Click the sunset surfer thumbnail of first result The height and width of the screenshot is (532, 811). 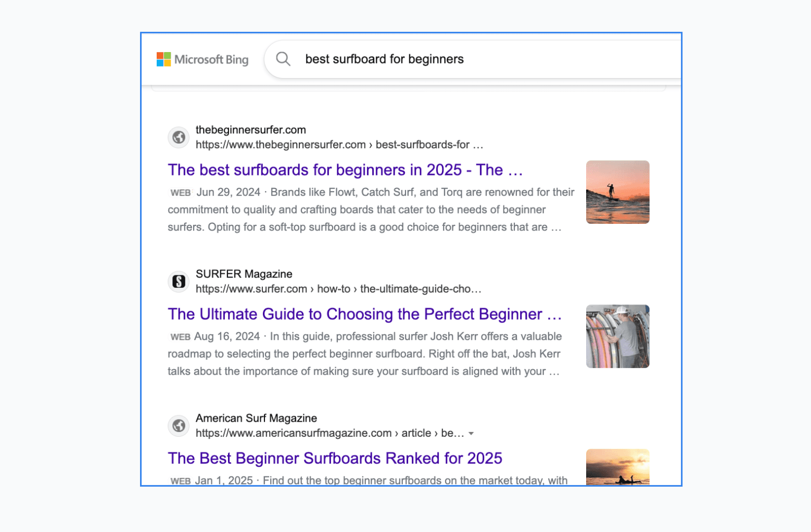(x=617, y=192)
